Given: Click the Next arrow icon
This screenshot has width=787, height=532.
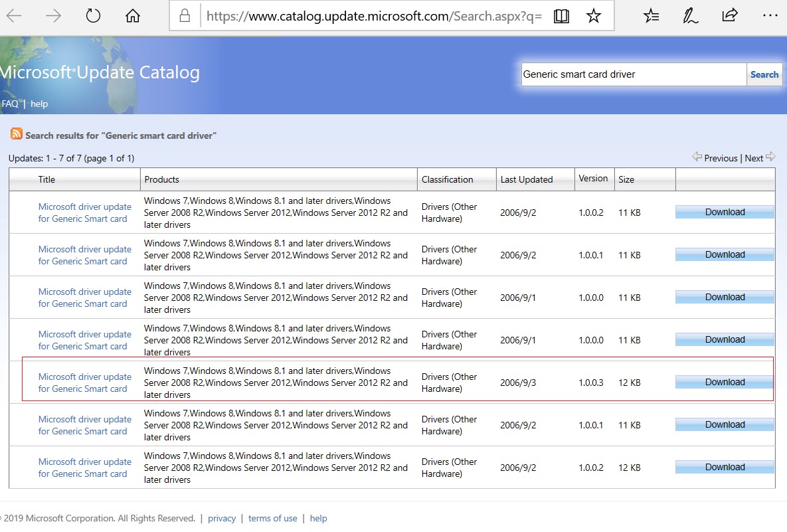Looking at the screenshot, I should [770, 157].
